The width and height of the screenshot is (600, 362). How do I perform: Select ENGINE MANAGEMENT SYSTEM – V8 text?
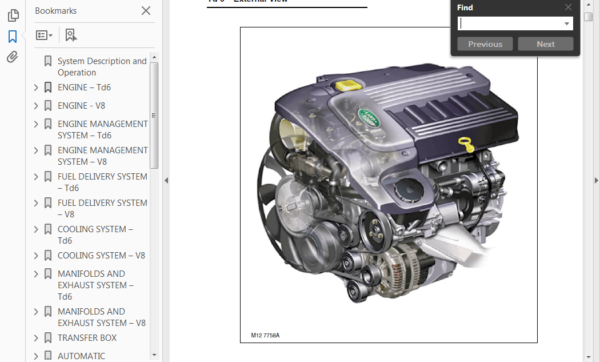pos(102,156)
